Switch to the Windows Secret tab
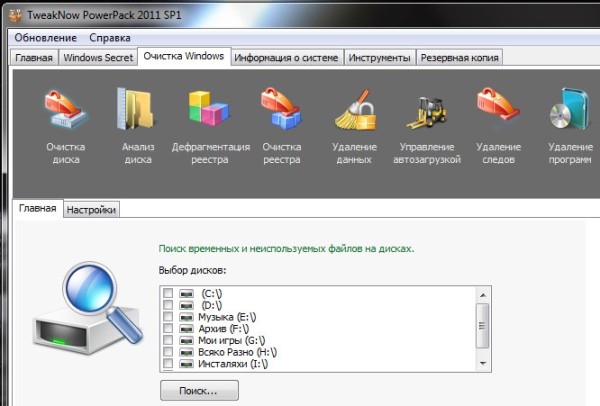Image resolution: width=600 pixels, height=406 pixels. (x=98, y=58)
